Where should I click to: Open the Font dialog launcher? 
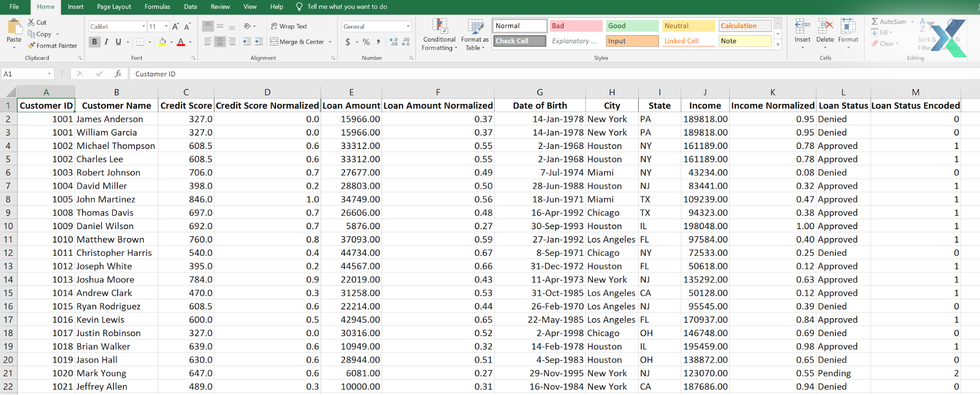click(193, 58)
